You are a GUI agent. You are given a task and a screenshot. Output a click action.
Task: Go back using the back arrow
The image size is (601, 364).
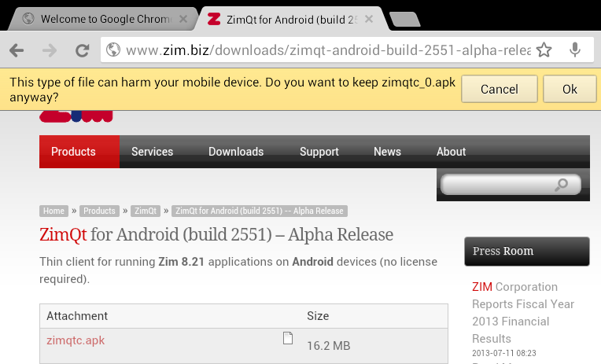[17, 50]
